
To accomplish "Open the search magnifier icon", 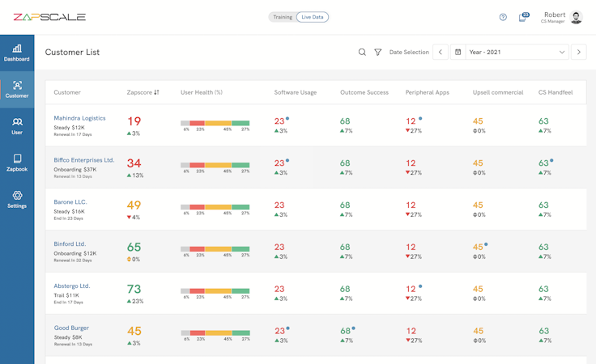I will (x=362, y=52).
